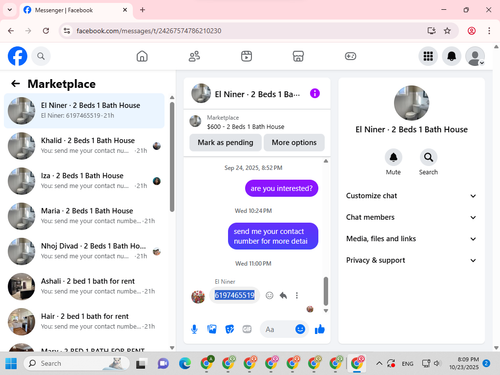Image resolution: width=500 pixels, height=375 pixels.
Task: Expand Chat members section
Action: click(411, 217)
